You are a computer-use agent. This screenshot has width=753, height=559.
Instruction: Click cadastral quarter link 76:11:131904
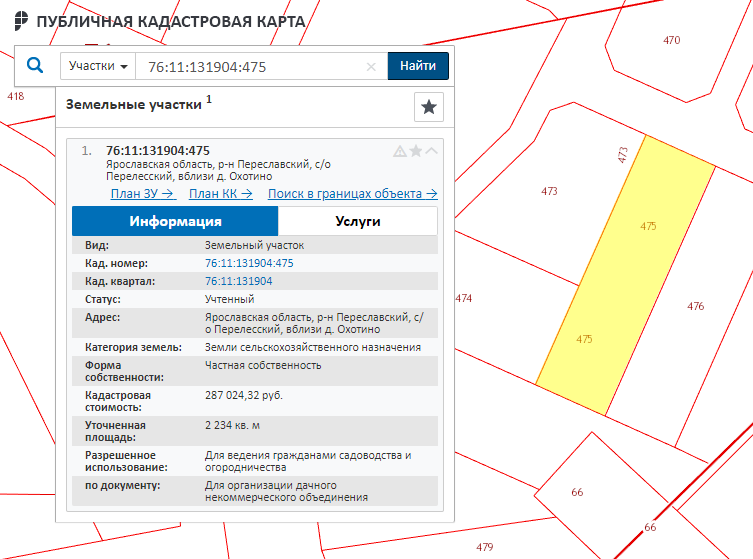[238, 281]
